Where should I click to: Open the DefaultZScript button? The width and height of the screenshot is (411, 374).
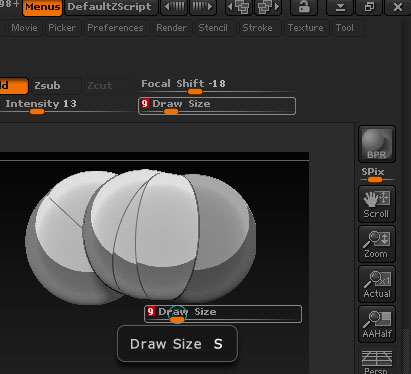(111, 7)
